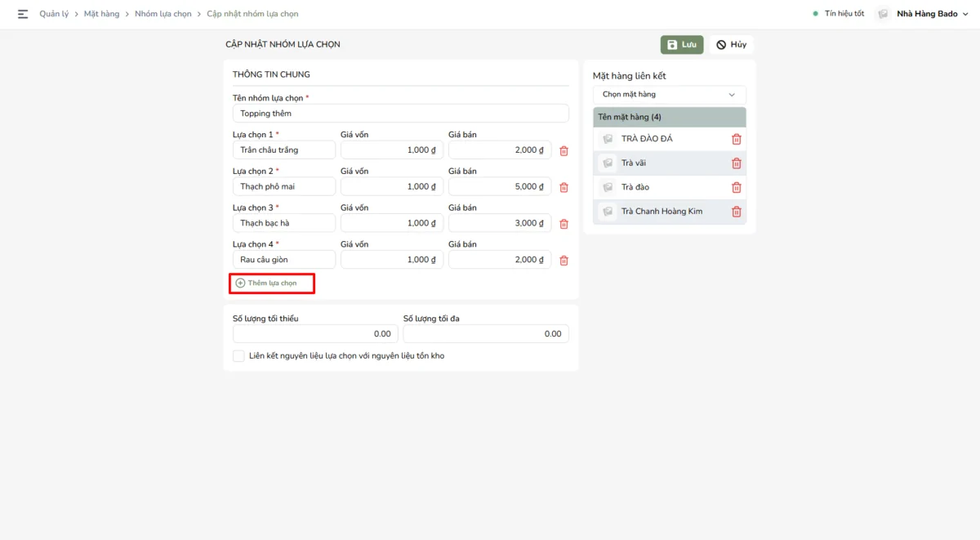Click the TRÀ ĐÀO ĐÁ item name
Viewport: 980px width, 540px height.
pos(647,139)
